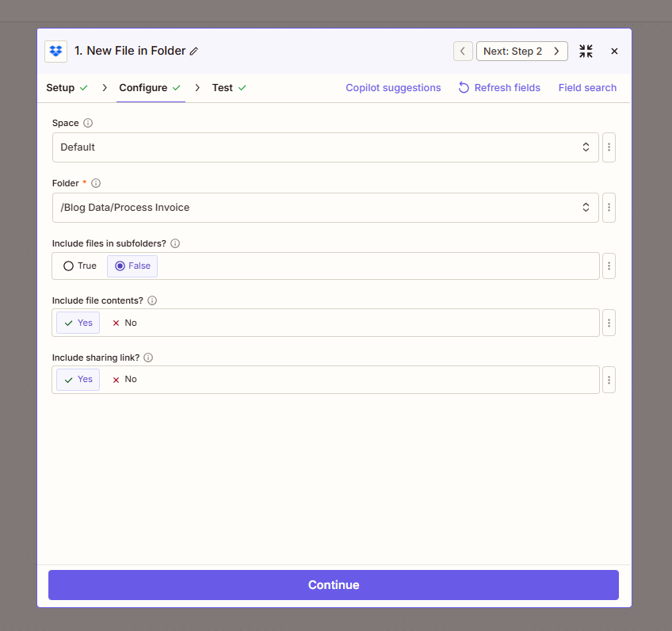672x631 pixels.
Task: Open the Folder picker for Process Invoice
Action: tap(325, 208)
